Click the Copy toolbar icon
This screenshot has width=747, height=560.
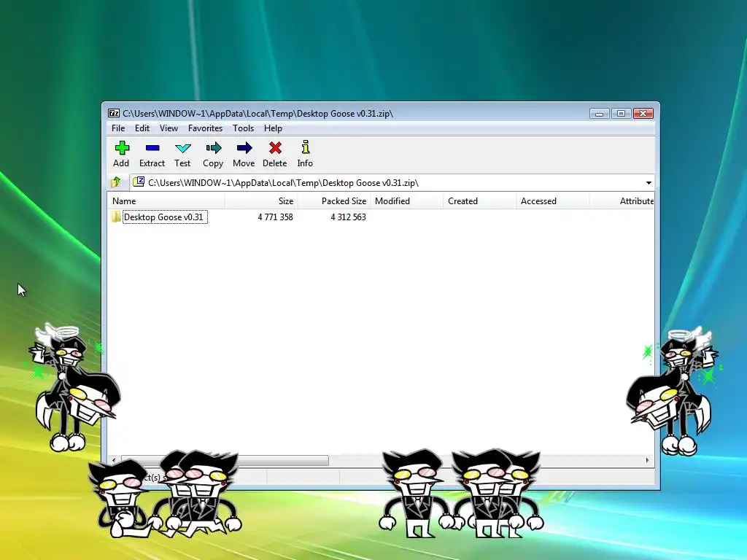pyautogui.click(x=214, y=148)
